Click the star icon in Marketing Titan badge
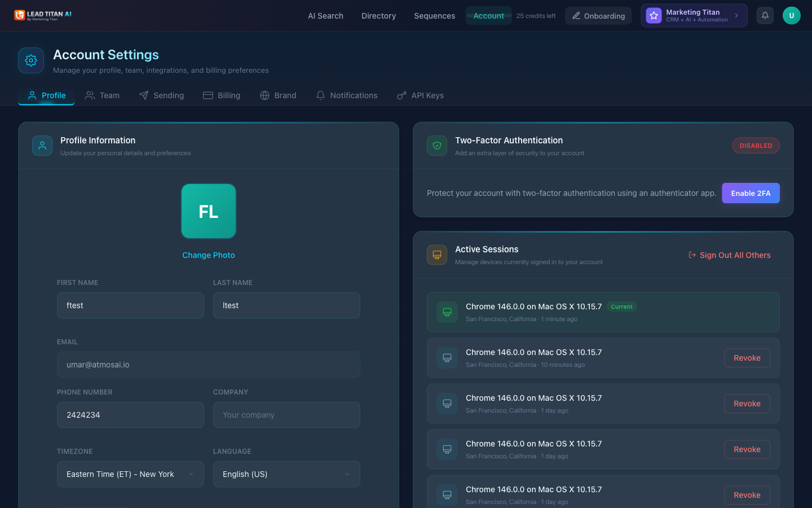 [653, 15]
